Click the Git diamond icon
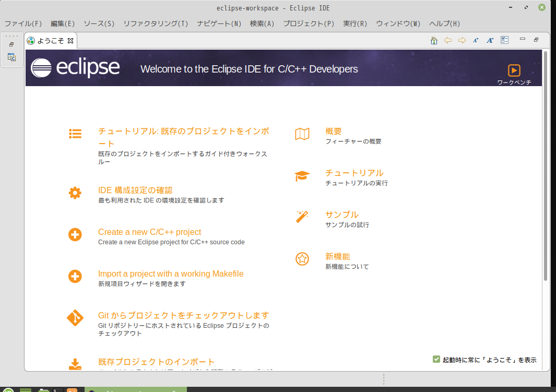Screen dimensions: 556x392 (x=75, y=318)
